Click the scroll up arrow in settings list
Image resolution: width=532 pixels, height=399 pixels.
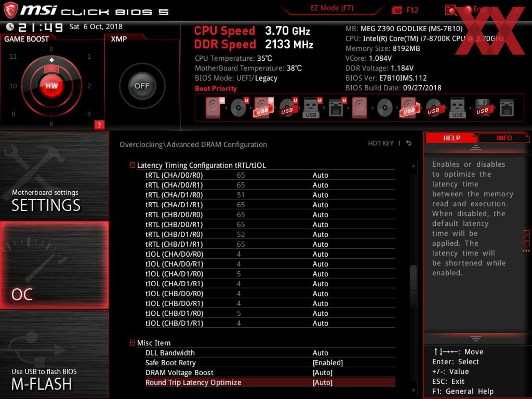click(413, 166)
